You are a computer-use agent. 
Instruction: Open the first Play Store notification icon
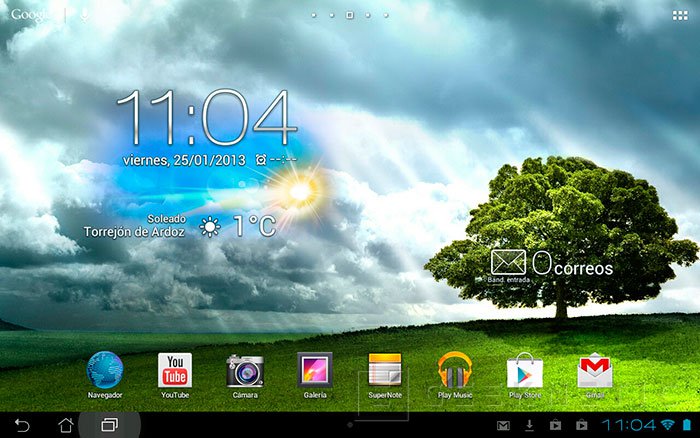[x=555, y=425]
